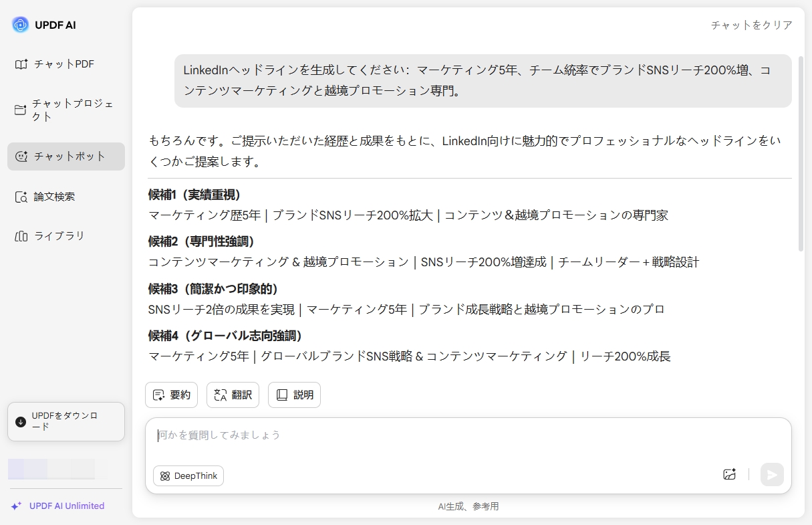Click the image upload icon in chat box

click(729, 474)
